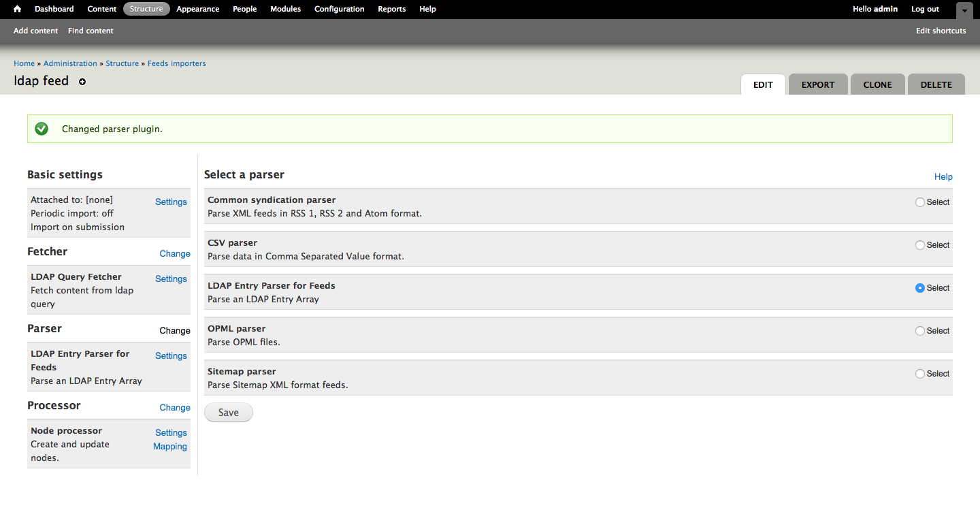Switch to the Export tab
The height and width of the screenshot is (527, 980).
[818, 84]
